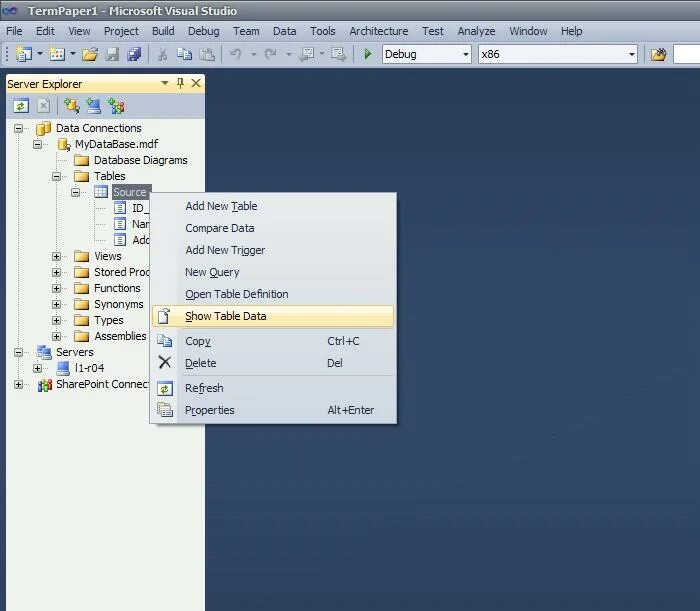The image size is (700, 611).
Task: Open the Data menu
Action: [x=284, y=31]
